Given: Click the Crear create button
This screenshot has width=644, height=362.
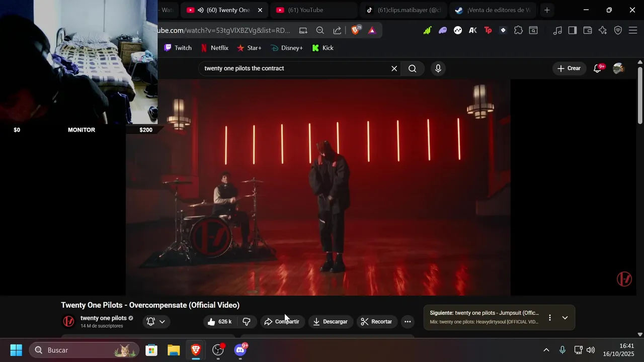Looking at the screenshot, I should point(569,68).
